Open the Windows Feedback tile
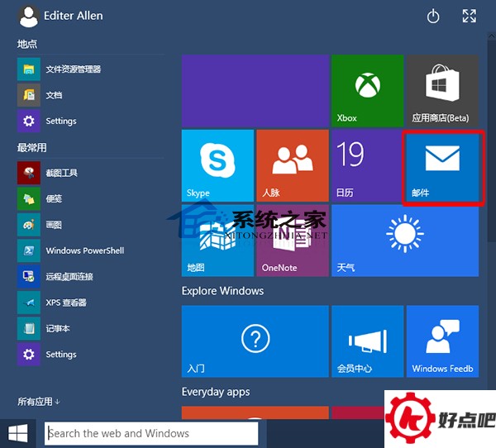This screenshot has height=448, width=496. (442, 341)
